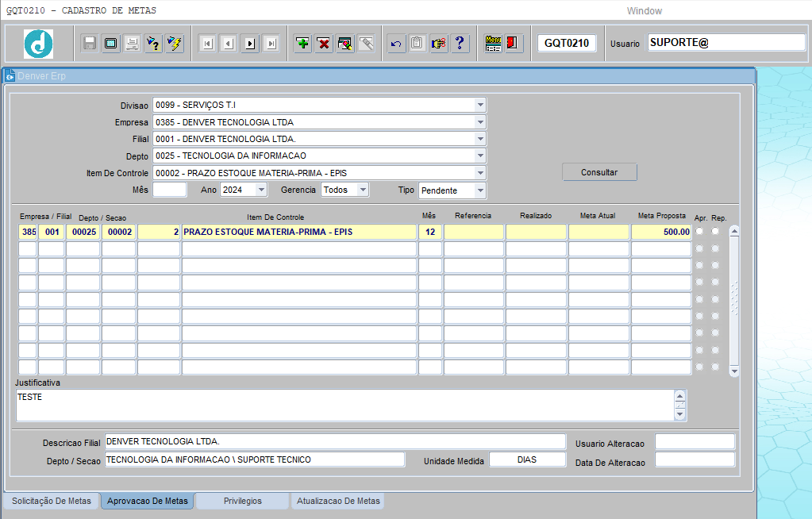
Task: Go to next record icon
Action: point(249,44)
